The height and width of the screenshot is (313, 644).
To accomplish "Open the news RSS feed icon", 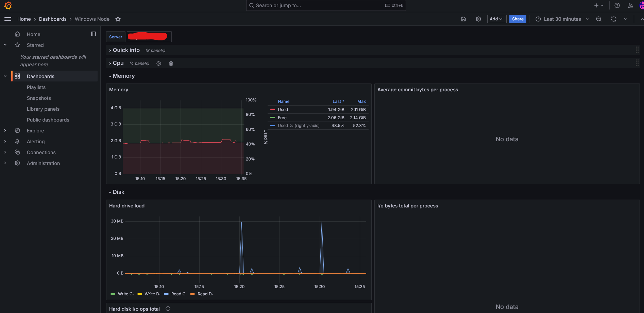I will (x=630, y=5).
